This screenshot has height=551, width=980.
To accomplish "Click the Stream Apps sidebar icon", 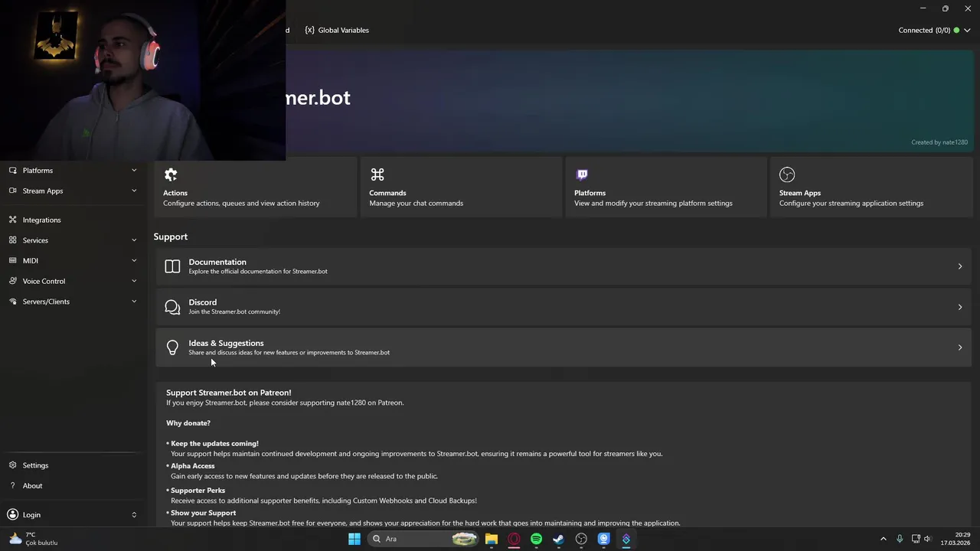I will point(12,191).
